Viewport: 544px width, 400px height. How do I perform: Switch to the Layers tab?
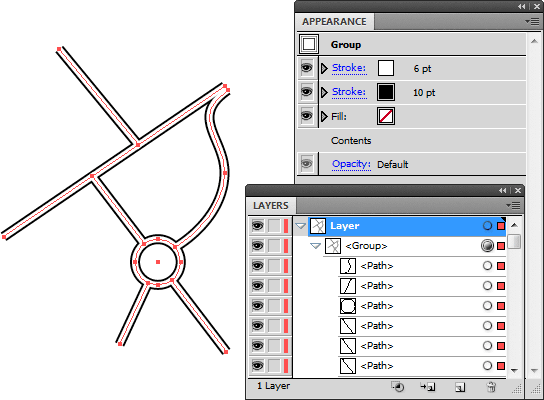(271, 206)
